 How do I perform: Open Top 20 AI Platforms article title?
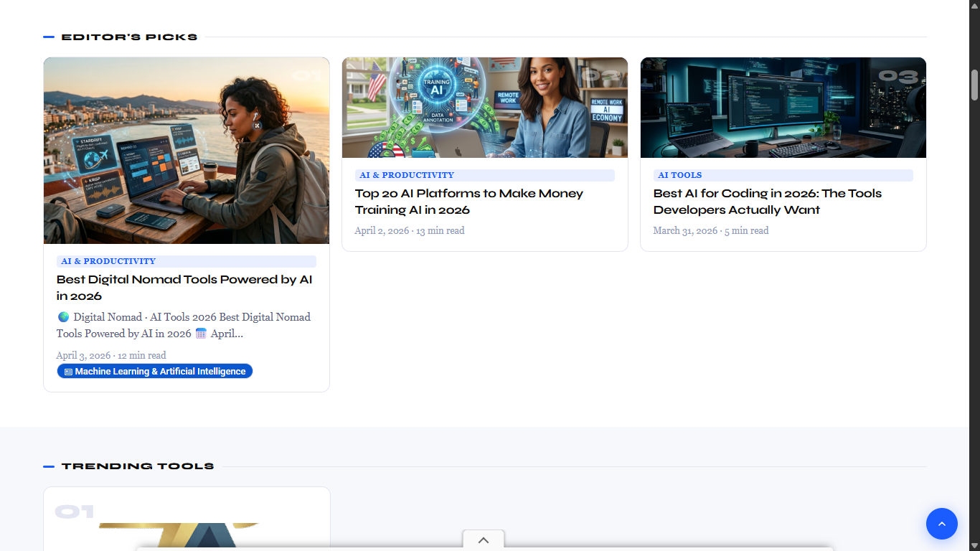pos(469,202)
